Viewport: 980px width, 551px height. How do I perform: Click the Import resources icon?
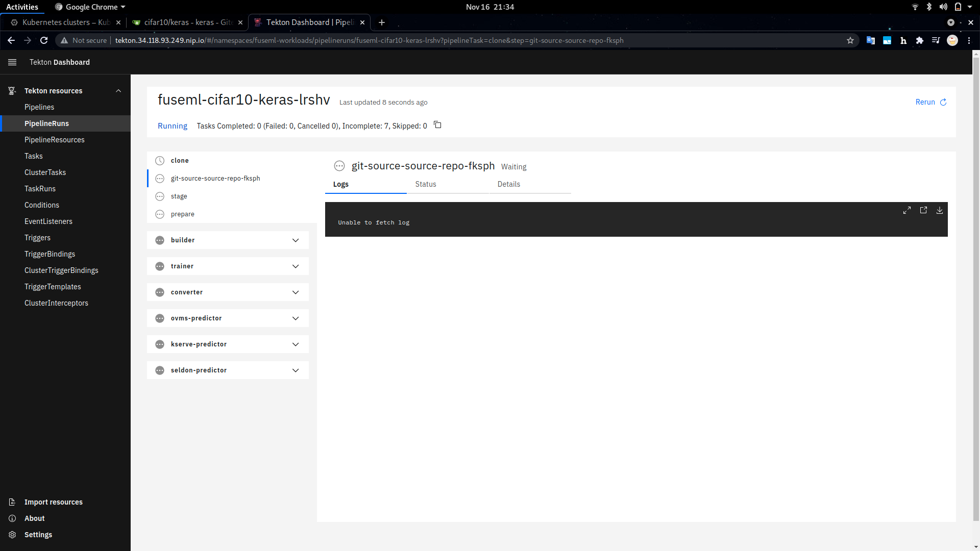[x=12, y=502]
